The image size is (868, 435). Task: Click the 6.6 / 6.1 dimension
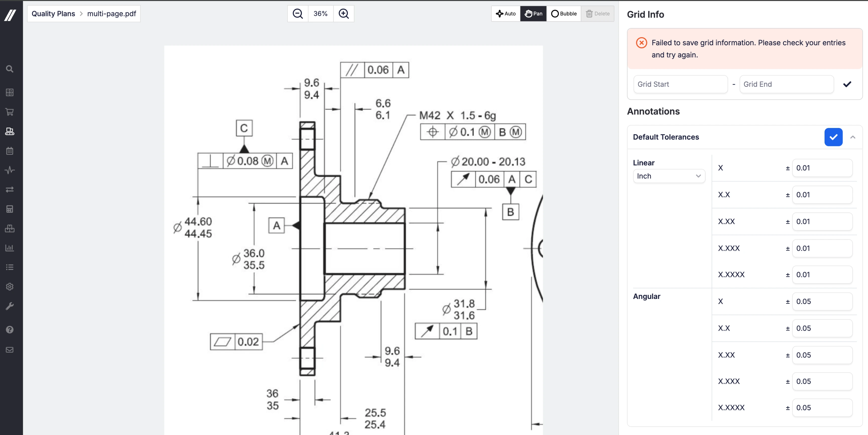tap(383, 109)
